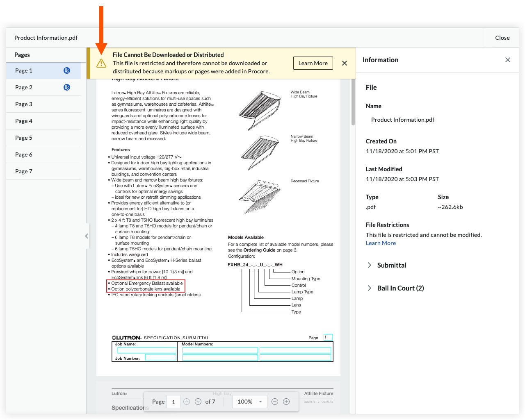
Task: Open Learn More link under File Restrictions
Action: [x=381, y=243]
